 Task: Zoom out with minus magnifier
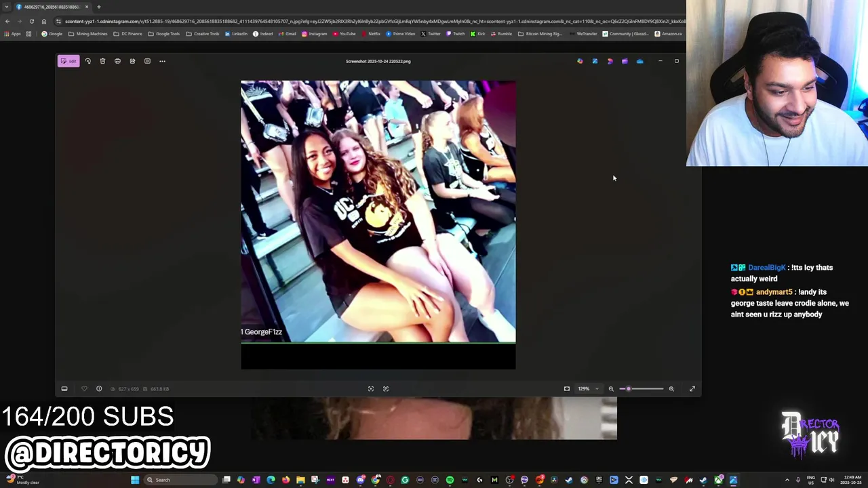tap(611, 389)
